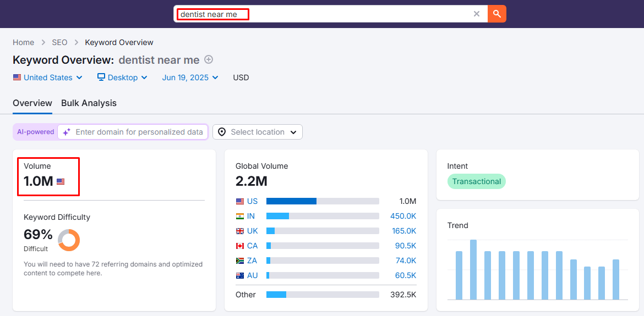Click the 450.0K India volume link
Screen dimensions: 644x316
pos(403,216)
